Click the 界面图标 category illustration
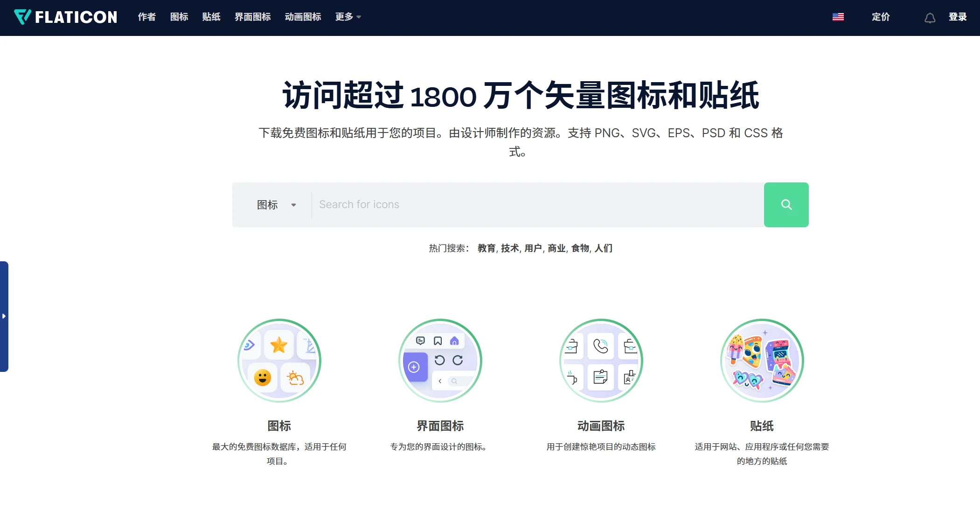 [x=440, y=360]
